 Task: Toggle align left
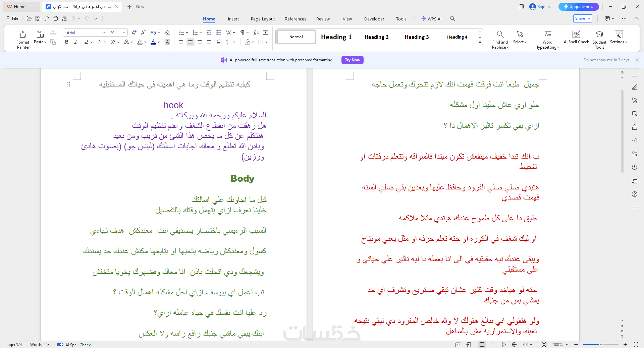point(181,42)
